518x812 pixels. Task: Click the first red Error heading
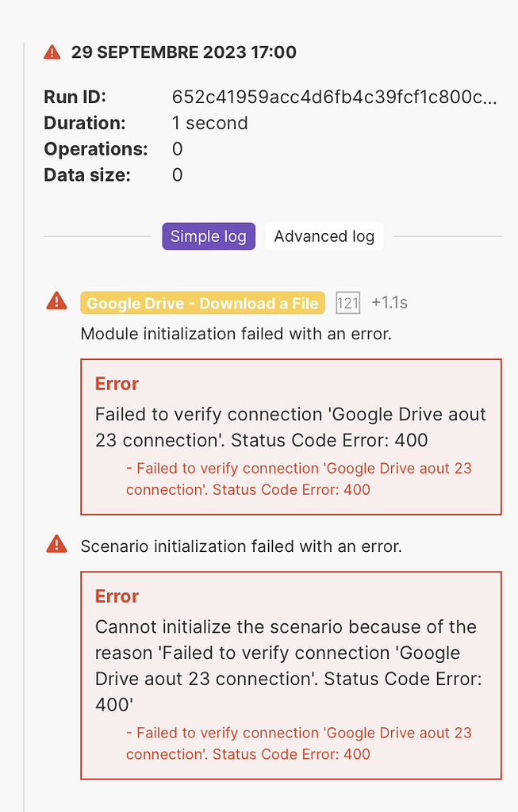coord(117,384)
